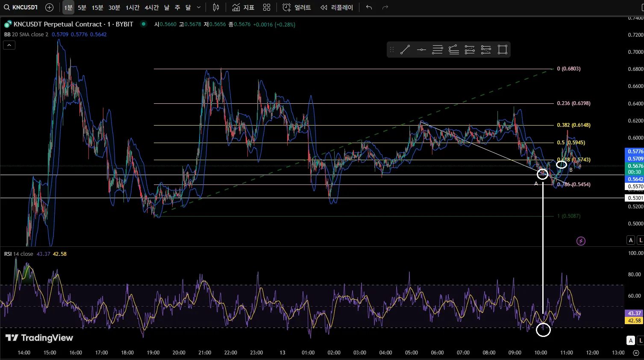Open the 지표 indicators panel
Screen dimensions: 644x360
[243, 7]
